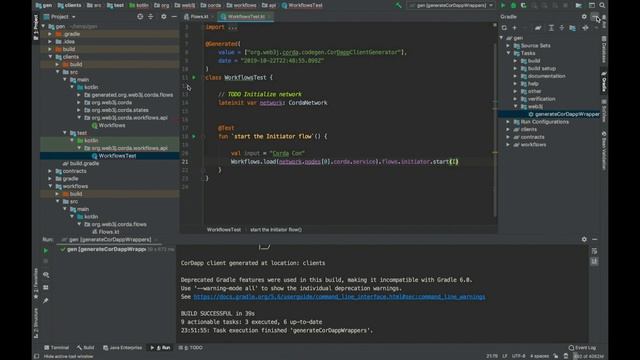
Task: Open the Run panel gear settings
Action: [584, 239]
